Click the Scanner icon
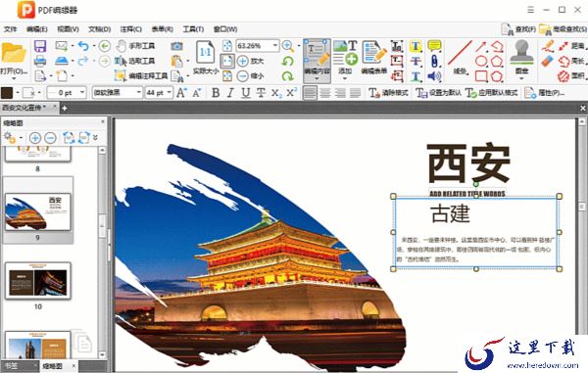 click(x=62, y=61)
